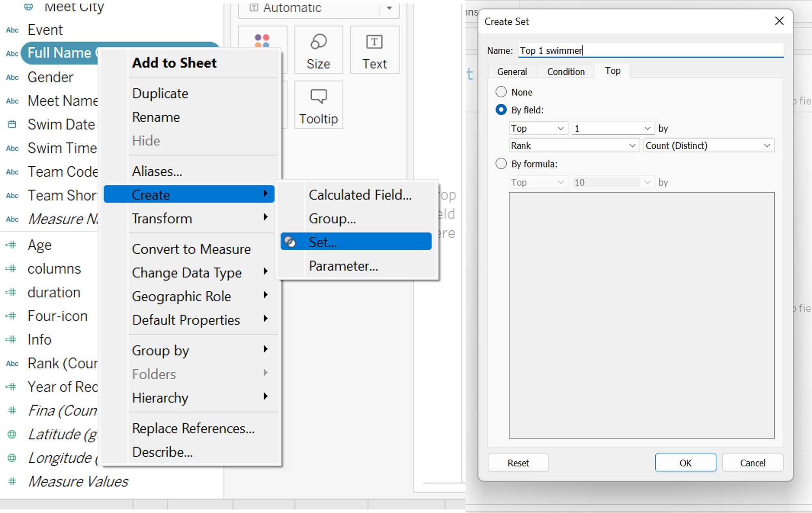812x513 pixels.
Task: Expand the Count (Distinct) aggregation dropdown
Action: pos(708,145)
